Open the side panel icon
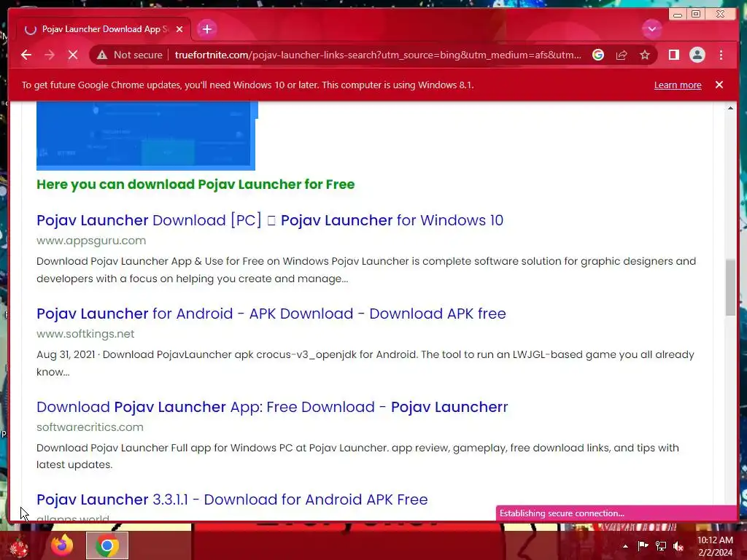Image resolution: width=747 pixels, height=560 pixels. 673,55
